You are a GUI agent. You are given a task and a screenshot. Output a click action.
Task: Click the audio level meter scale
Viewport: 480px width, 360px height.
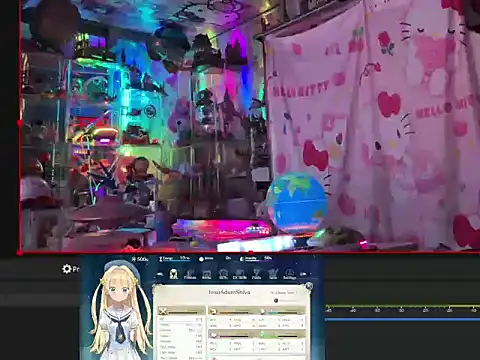tap(402, 308)
